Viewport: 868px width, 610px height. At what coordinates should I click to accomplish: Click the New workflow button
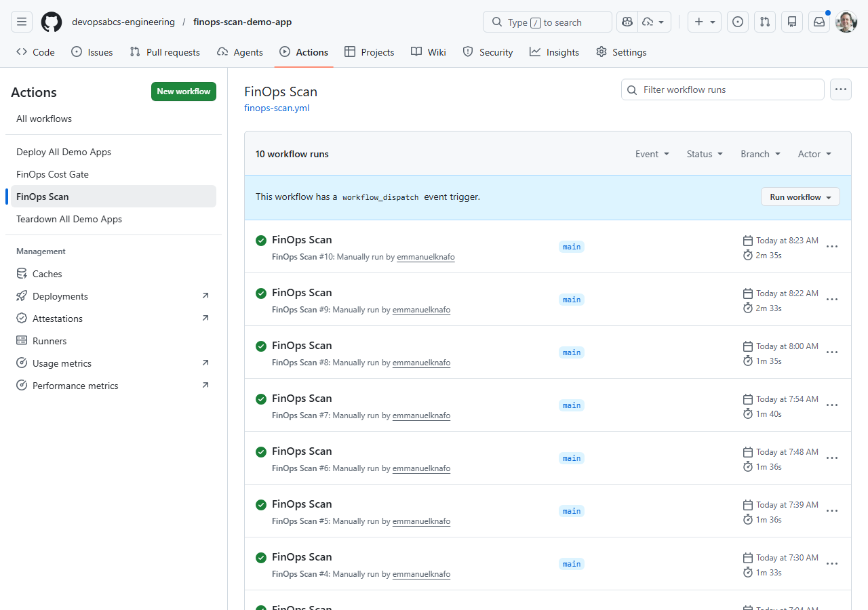pyautogui.click(x=183, y=91)
